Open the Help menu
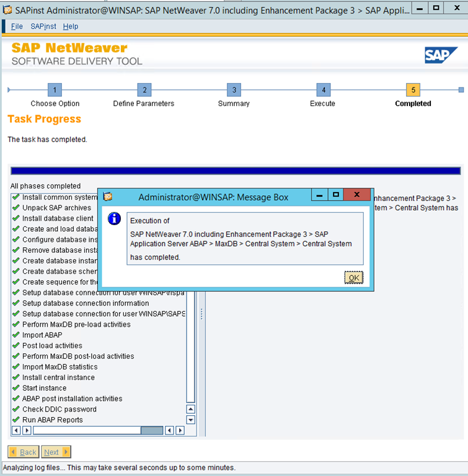Viewport: 468px width, 476px height. (71, 27)
